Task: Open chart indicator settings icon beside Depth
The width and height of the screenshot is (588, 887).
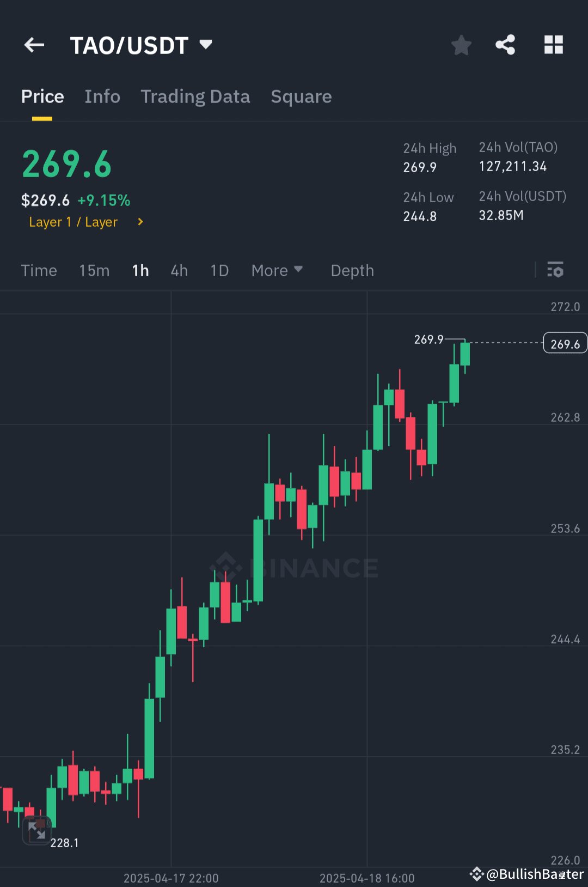Action: pos(555,270)
